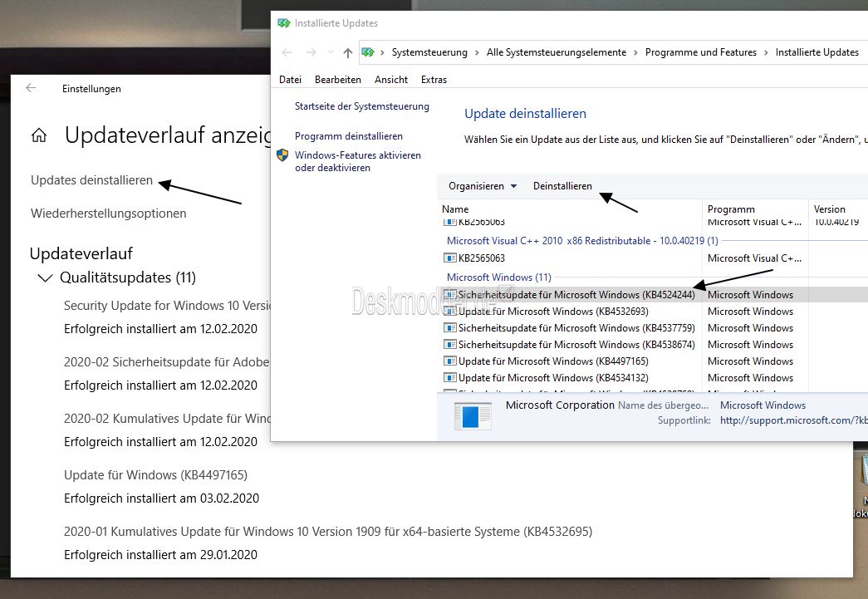868x599 pixels.
Task: Click Installierte Updates in the address breadcrumb
Action: point(817,52)
